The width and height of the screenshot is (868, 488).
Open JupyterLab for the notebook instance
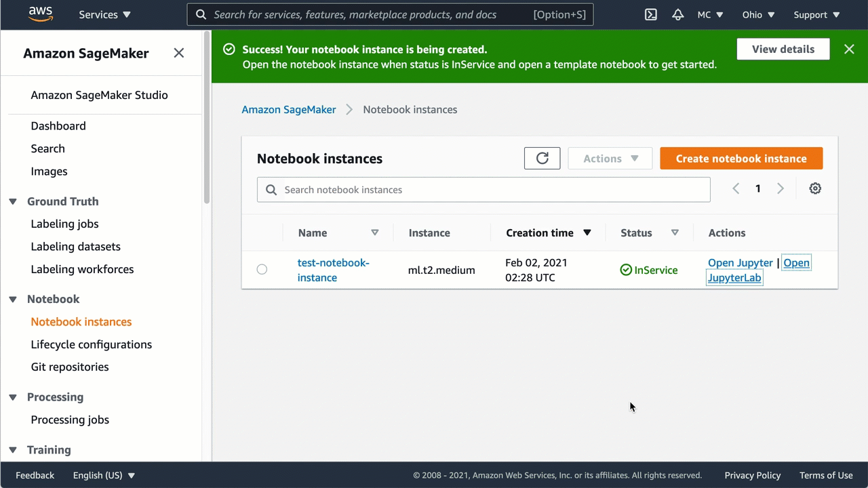[734, 277]
